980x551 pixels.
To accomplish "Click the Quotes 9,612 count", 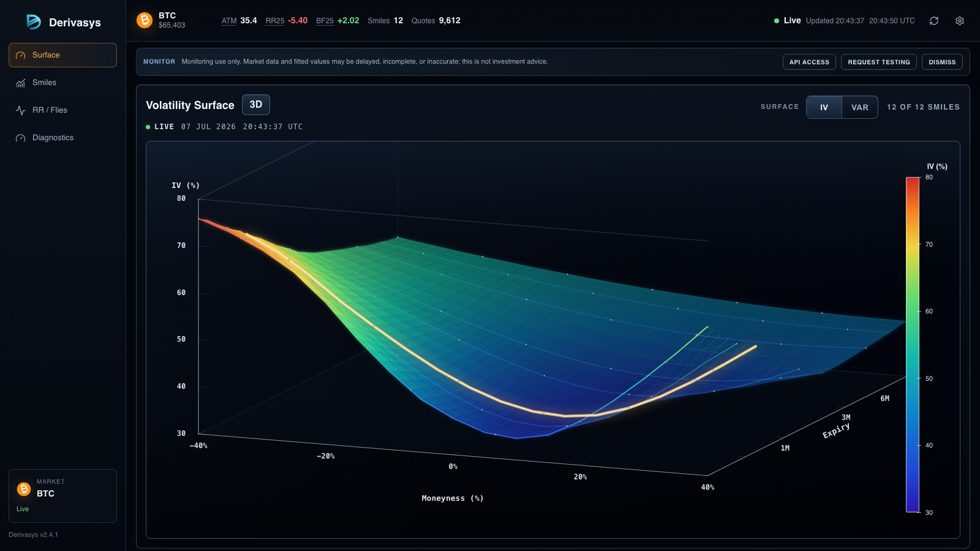I will (436, 21).
